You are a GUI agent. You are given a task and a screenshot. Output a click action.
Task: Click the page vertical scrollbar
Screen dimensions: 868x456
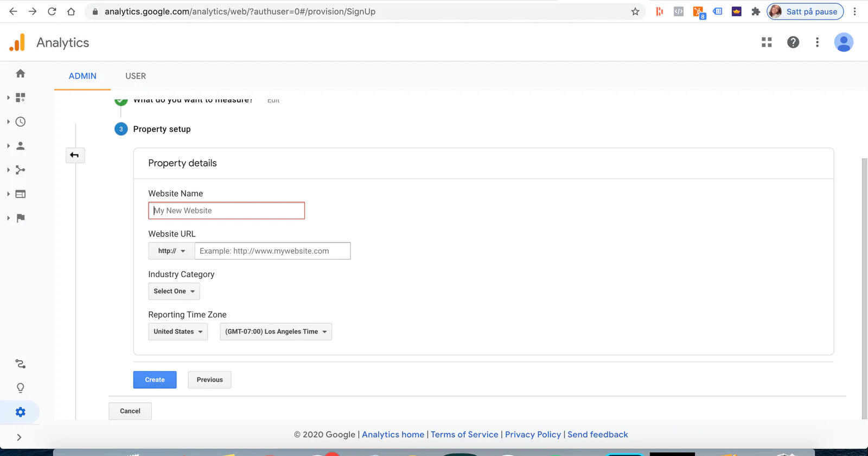pyautogui.click(x=865, y=288)
